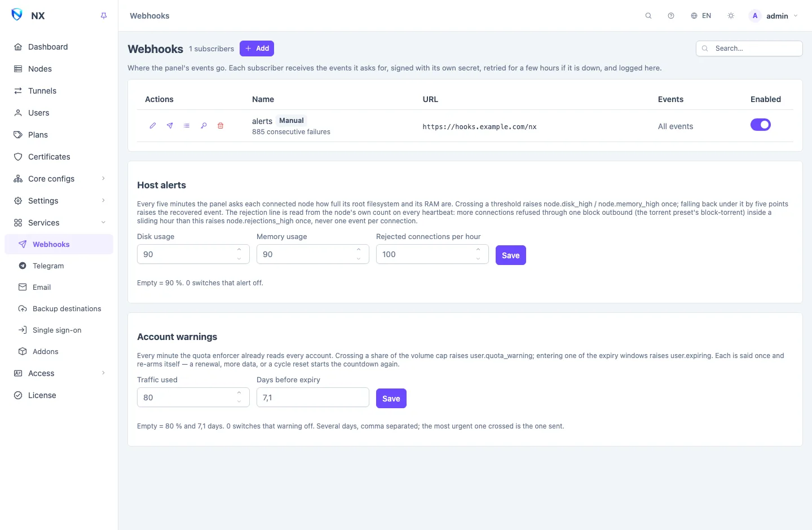812x530 pixels.
Task: Open the Tunnels page
Action: click(59, 91)
